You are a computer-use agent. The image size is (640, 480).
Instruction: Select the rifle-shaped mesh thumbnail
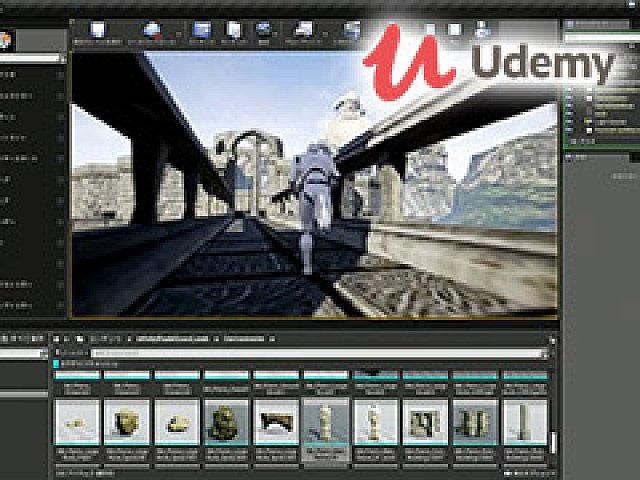(x=276, y=422)
